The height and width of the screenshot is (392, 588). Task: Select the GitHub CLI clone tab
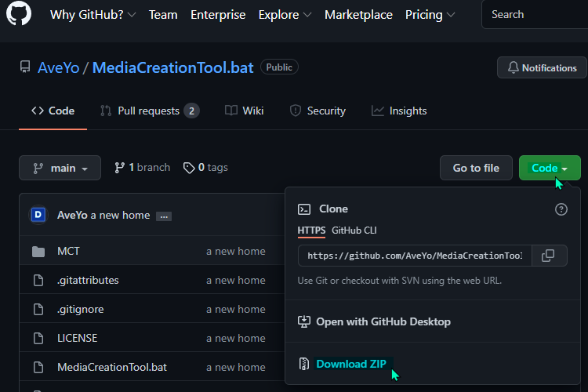point(354,230)
